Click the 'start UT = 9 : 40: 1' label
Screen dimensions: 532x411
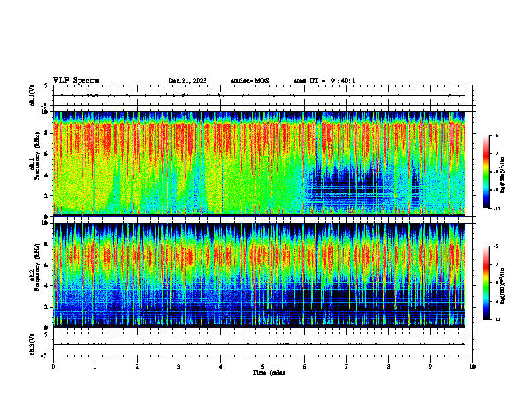(324, 81)
